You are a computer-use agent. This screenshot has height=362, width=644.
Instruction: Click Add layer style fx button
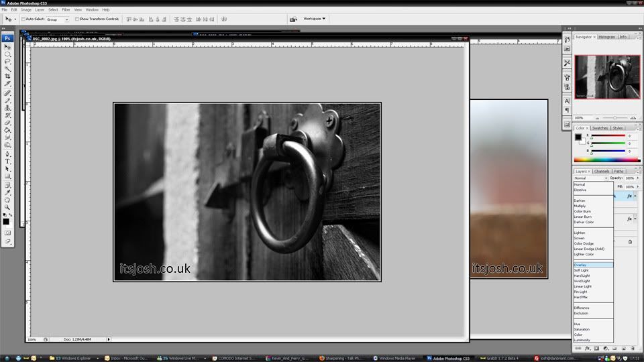click(x=588, y=348)
